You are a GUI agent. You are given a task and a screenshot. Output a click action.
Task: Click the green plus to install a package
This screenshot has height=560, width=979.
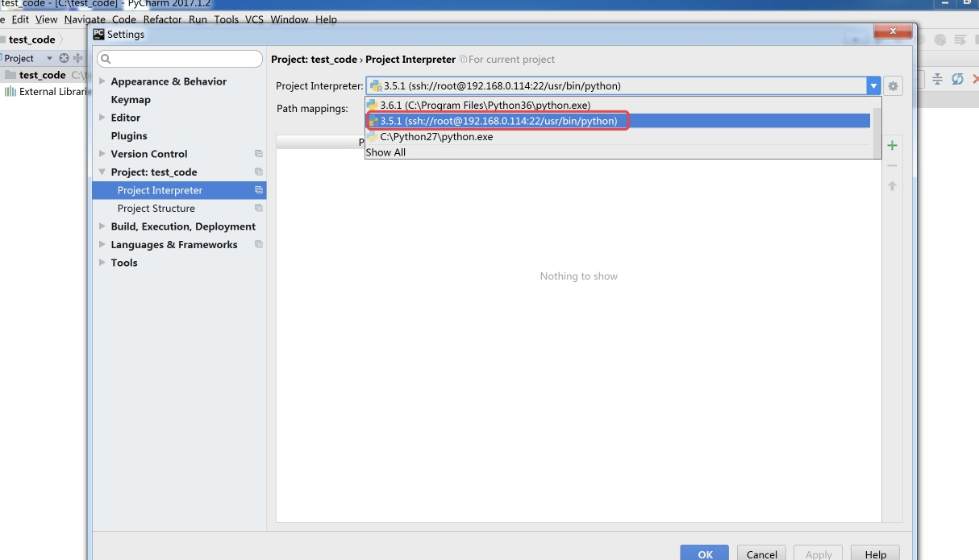(892, 146)
